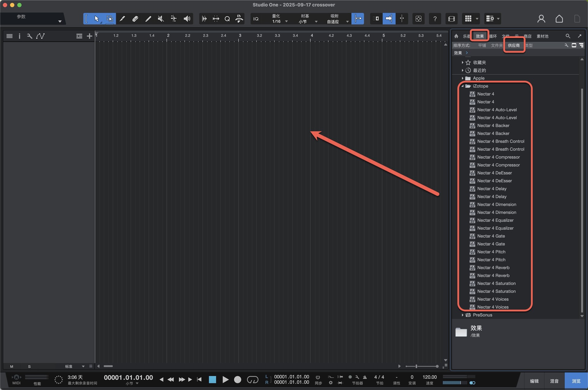588x390 pixels.
Task: Open the grid macro menu dropdown arrow
Action: coord(477,19)
